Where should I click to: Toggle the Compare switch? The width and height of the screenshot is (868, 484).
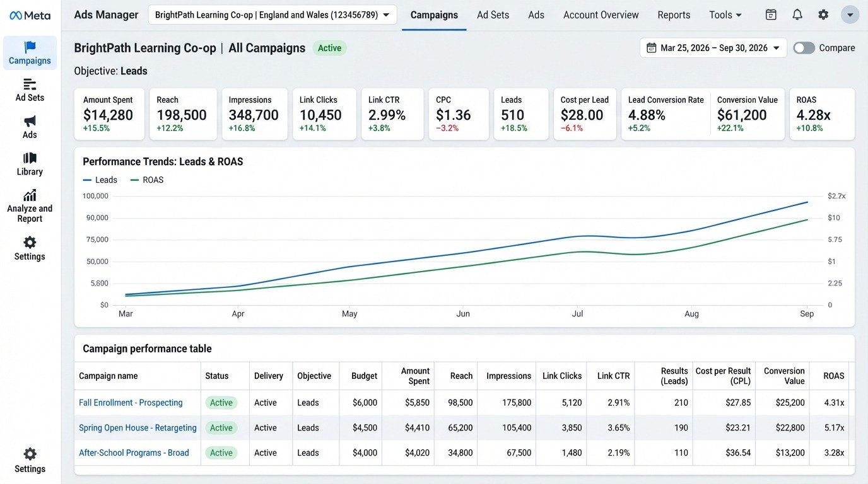point(804,48)
